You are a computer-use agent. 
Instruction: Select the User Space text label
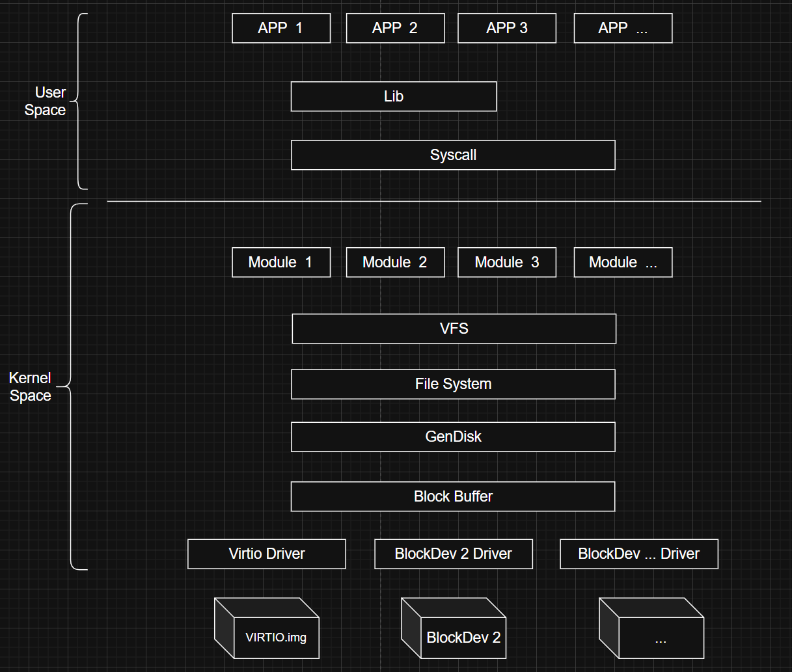46,101
